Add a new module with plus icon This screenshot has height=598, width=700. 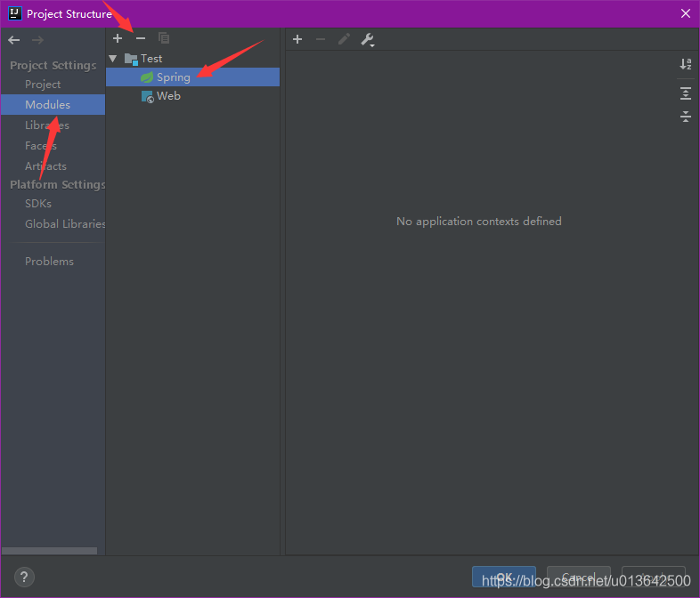pyautogui.click(x=118, y=38)
